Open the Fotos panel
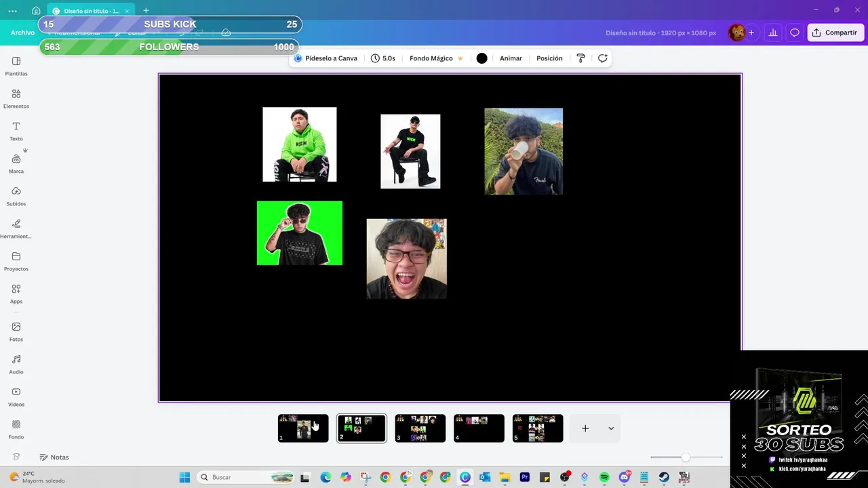The width and height of the screenshot is (868, 488). point(16,331)
